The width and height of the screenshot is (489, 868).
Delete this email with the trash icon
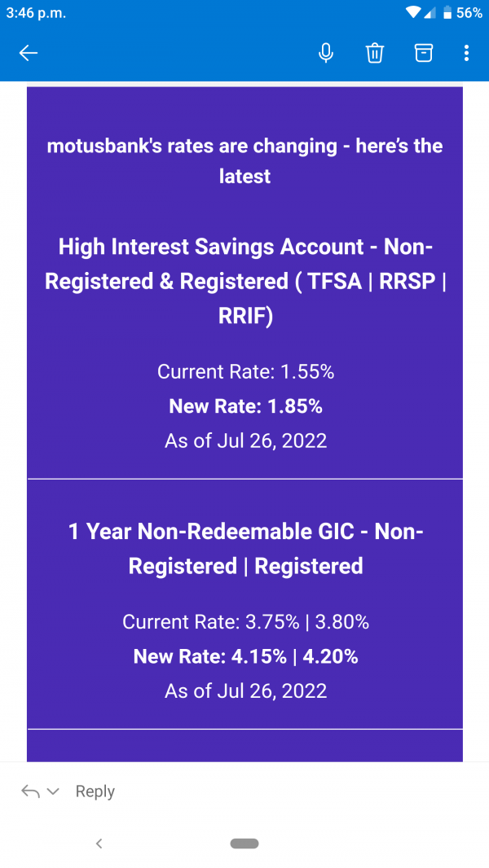pyautogui.click(x=374, y=54)
